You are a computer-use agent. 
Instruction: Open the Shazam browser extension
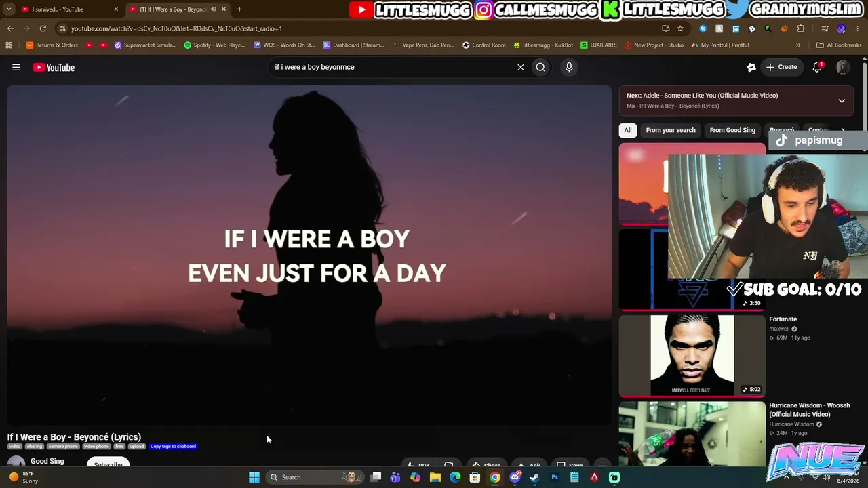[703, 28]
